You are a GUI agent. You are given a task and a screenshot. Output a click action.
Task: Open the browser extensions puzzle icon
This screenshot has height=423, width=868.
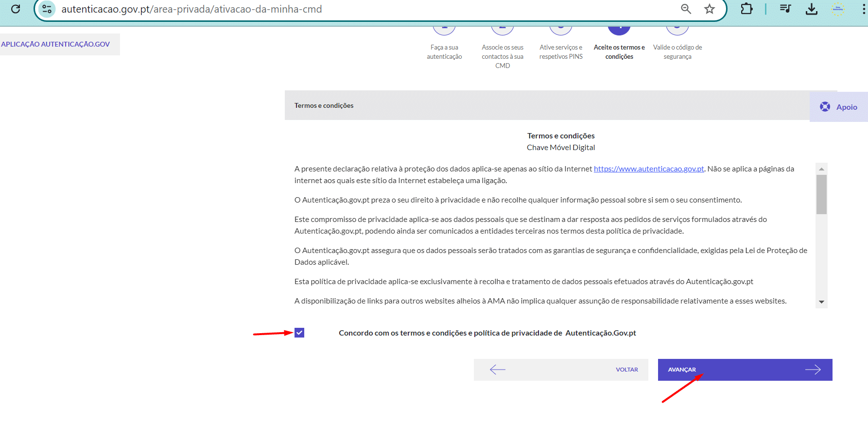[746, 9]
